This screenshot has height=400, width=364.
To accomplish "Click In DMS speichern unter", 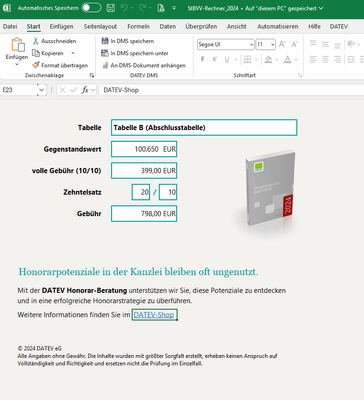I will click(135, 53).
